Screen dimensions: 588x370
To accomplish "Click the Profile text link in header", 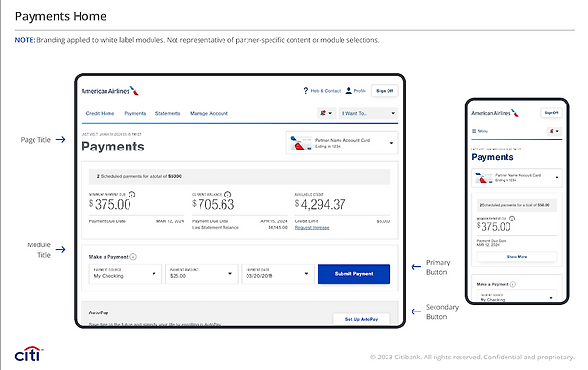I will click(x=360, y=91).
